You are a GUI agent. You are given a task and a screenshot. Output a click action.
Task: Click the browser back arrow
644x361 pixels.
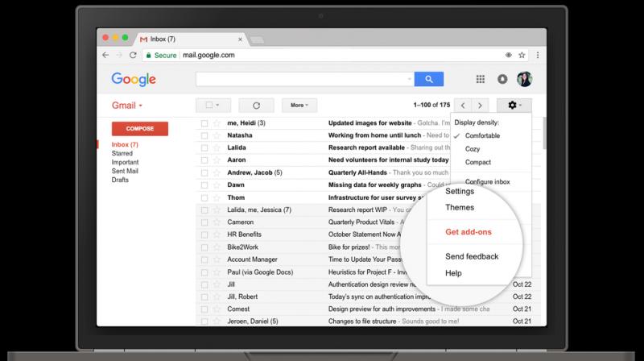tap(105, 55)
